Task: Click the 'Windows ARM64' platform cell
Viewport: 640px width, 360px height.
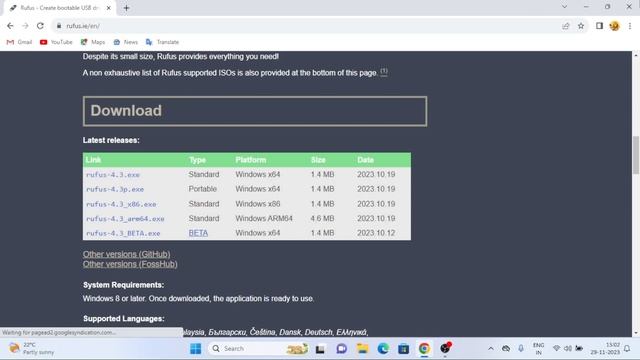Action: 264,218
